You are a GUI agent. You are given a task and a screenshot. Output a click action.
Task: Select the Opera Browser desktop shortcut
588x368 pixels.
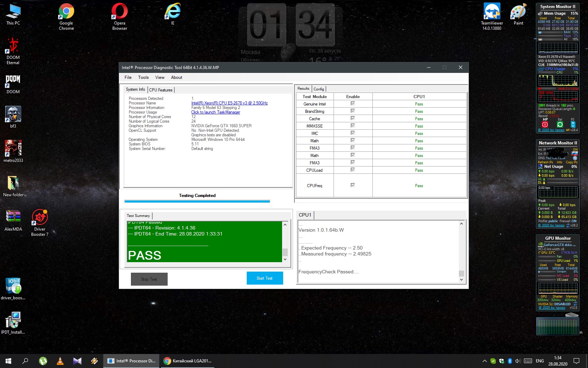tap(119, 17)
